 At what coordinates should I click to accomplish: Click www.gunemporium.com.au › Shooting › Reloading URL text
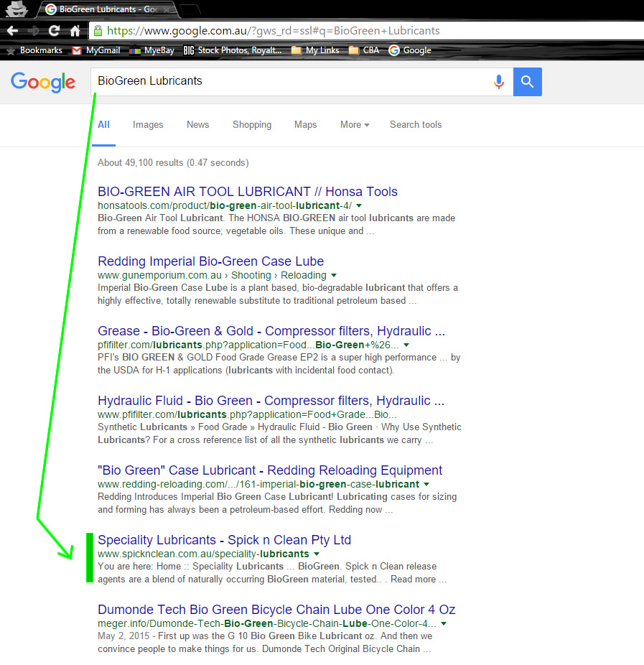(x=212, y=275)
